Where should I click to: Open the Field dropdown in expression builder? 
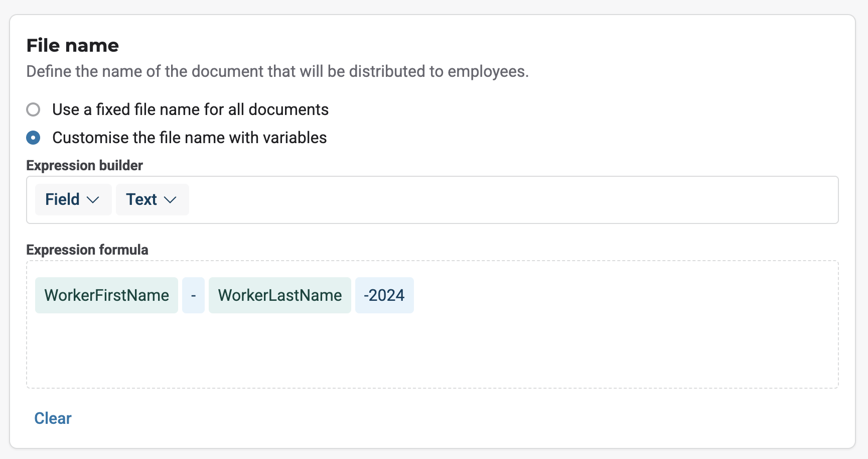click(x=73, y=199)
